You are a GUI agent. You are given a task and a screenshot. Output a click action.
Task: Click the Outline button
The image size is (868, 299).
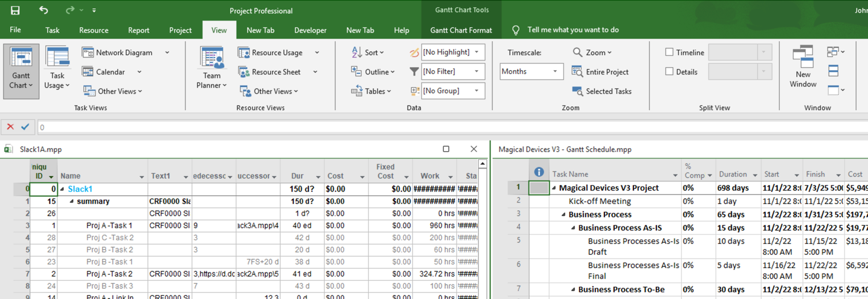[372, 72]
